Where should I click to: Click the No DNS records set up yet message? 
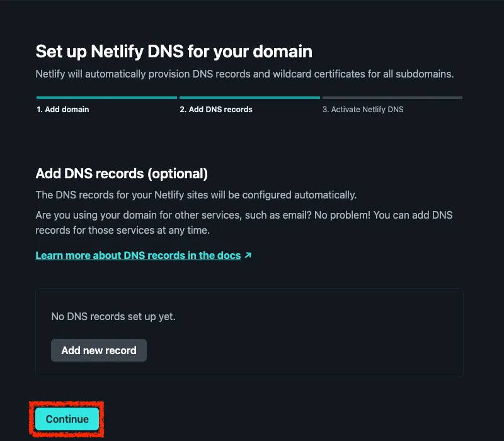(113, 316)
